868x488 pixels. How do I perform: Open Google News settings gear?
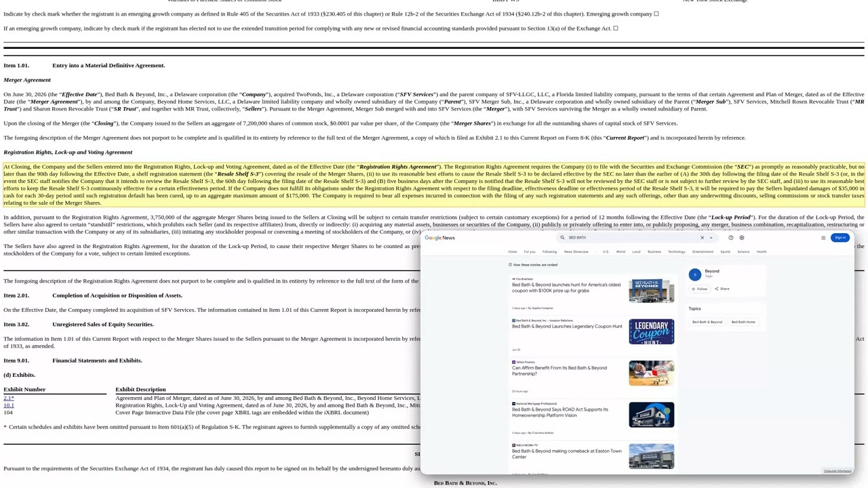(x=742, y=238)
